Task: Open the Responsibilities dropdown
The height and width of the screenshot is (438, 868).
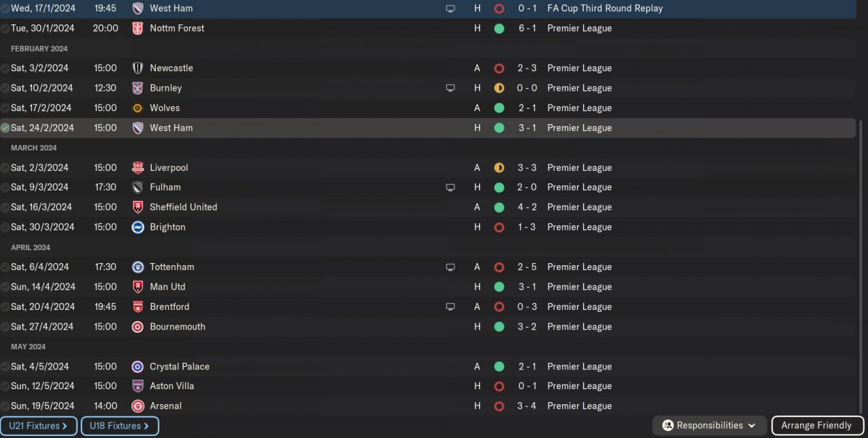Action: (709, 426)
